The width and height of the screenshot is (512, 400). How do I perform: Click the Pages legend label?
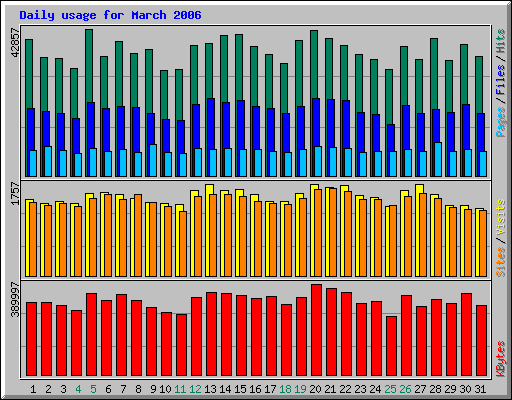click(x=501, y=122)
